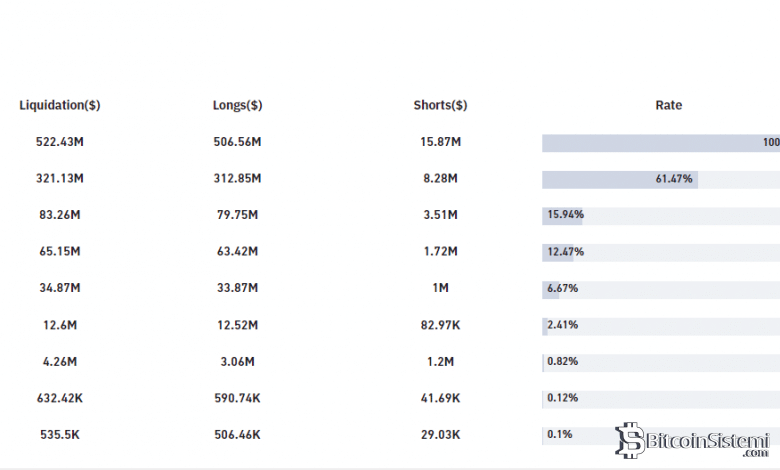Select the 4.26M liquidation cell
Screen dimensions: 780x470
60,361
